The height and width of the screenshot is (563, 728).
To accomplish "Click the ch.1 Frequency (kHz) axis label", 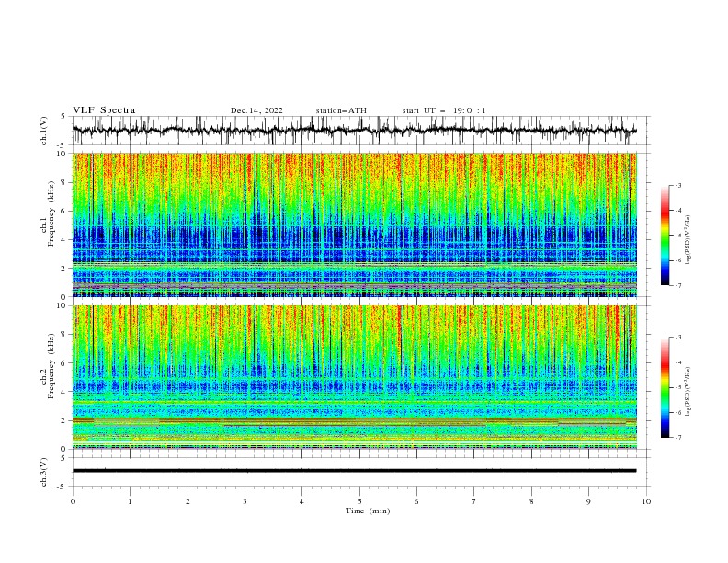I will [48, 224].
